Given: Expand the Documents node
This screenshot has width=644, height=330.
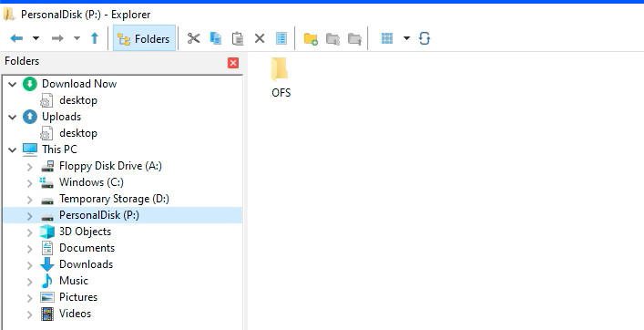Looking at the screenshot, I should (29, 249).
